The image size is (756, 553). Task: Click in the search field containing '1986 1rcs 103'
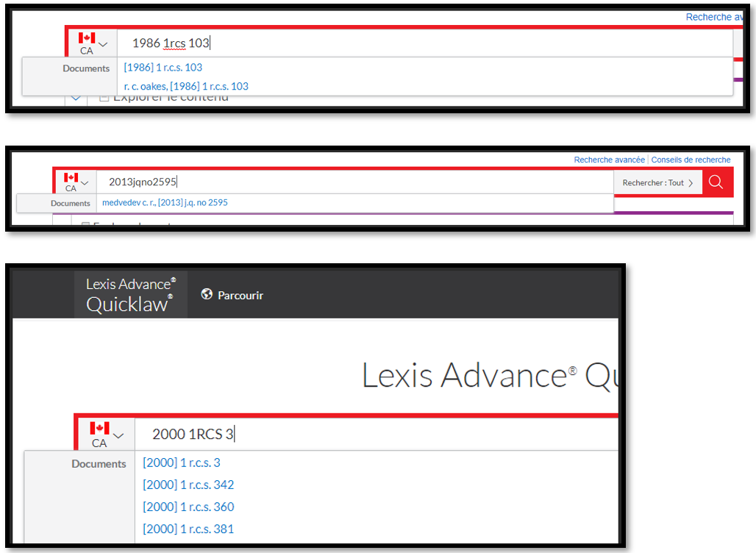click(x=424, y=43)
